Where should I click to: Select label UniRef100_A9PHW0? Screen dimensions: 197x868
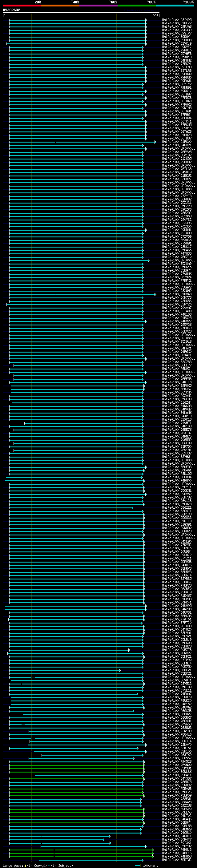(x=177, y=74)
